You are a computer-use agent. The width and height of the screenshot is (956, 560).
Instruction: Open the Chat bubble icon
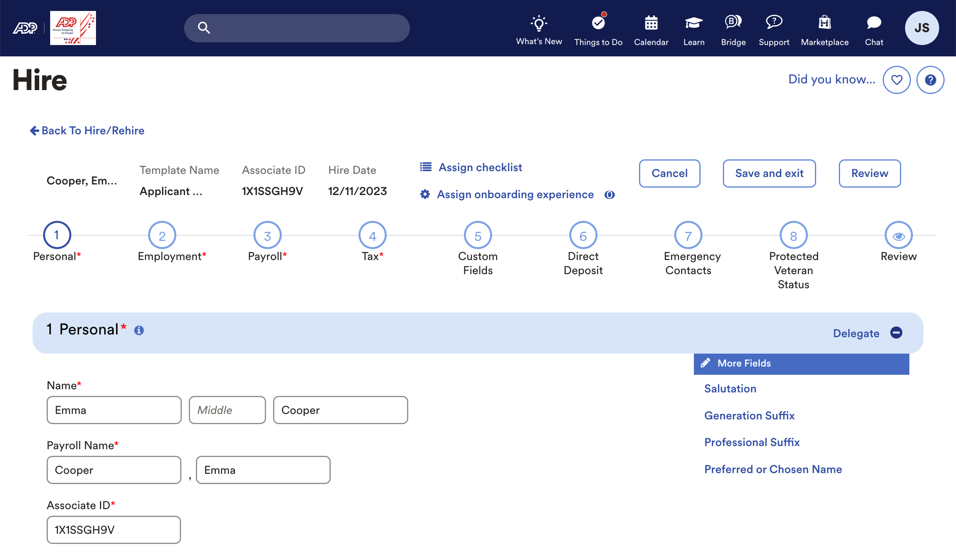(874, 22)
